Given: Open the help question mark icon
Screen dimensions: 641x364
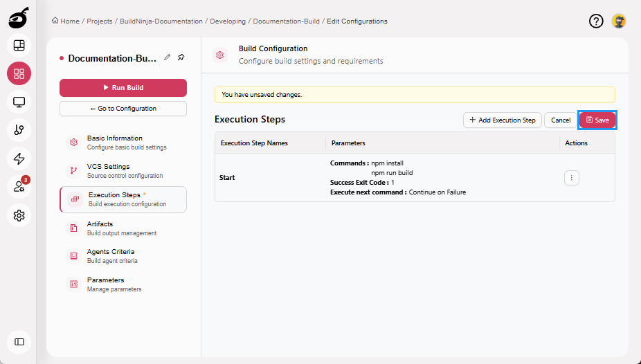Looking at the screenshot, I should click(596, 21).
